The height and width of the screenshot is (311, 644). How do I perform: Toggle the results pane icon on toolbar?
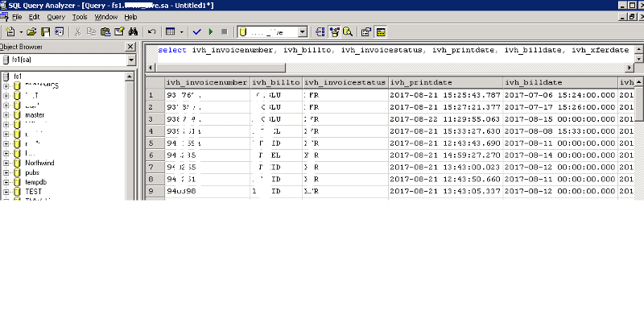point(381,31)
